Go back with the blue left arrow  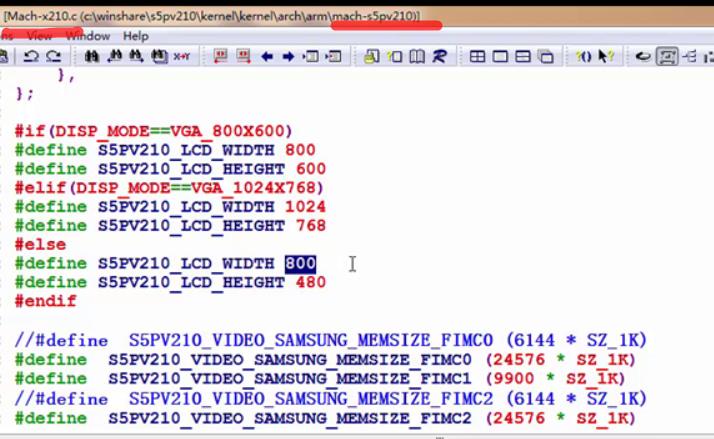[267, 56]
